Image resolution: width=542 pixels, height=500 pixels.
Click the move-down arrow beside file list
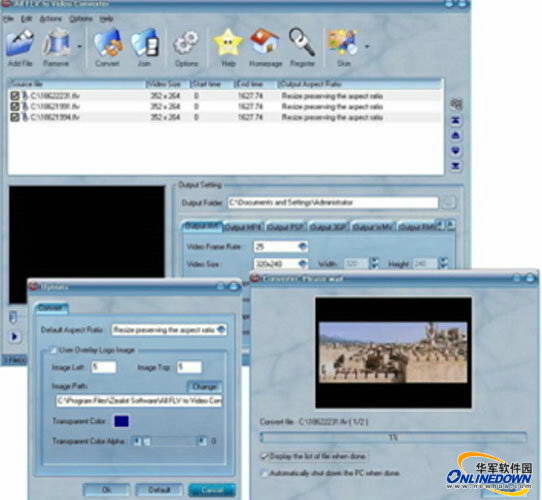[x=456, y=151]
